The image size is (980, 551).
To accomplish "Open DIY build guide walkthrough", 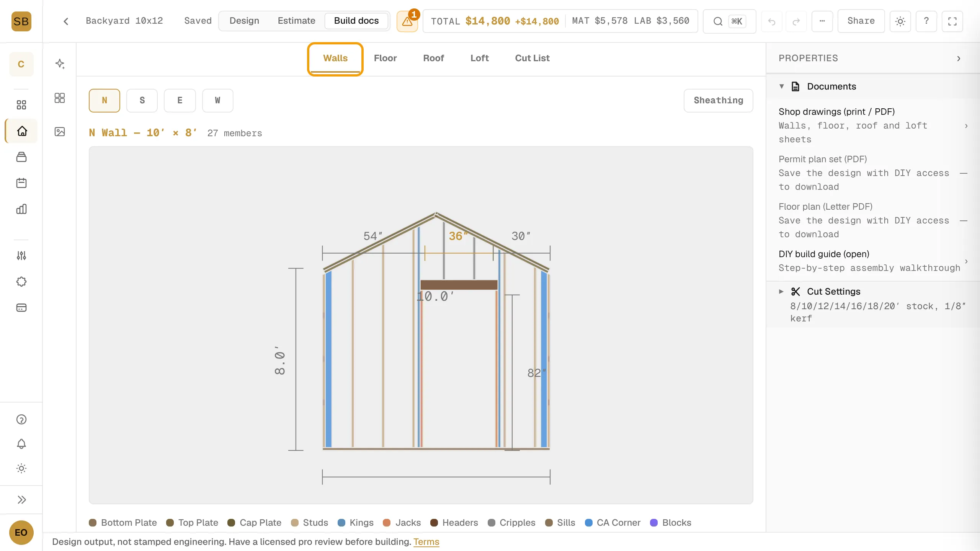I will tap(873, 261).
